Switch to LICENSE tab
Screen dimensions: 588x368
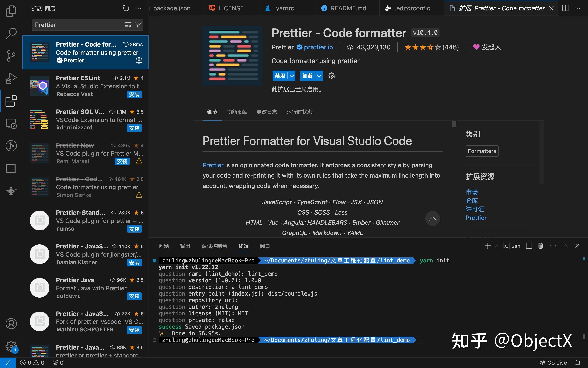231,8
